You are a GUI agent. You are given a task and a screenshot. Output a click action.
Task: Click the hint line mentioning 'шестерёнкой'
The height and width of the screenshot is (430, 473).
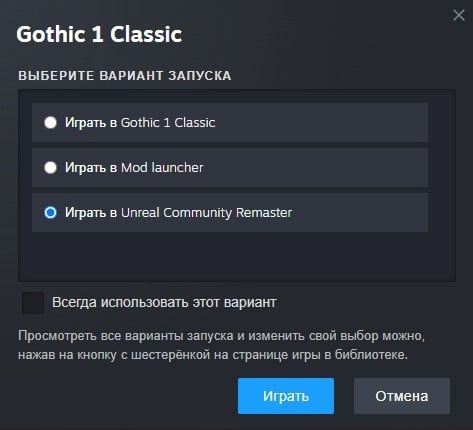point(213,355)
